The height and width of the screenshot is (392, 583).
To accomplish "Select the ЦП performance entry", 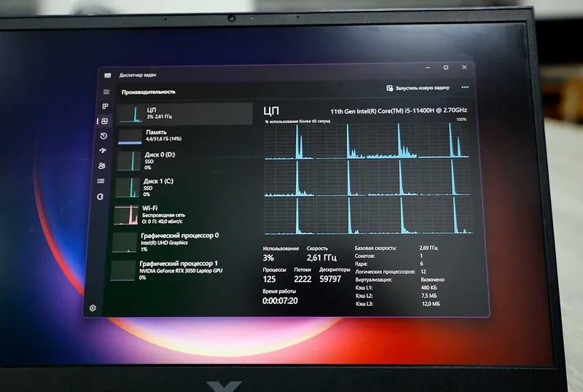I will tap(185, 113).
